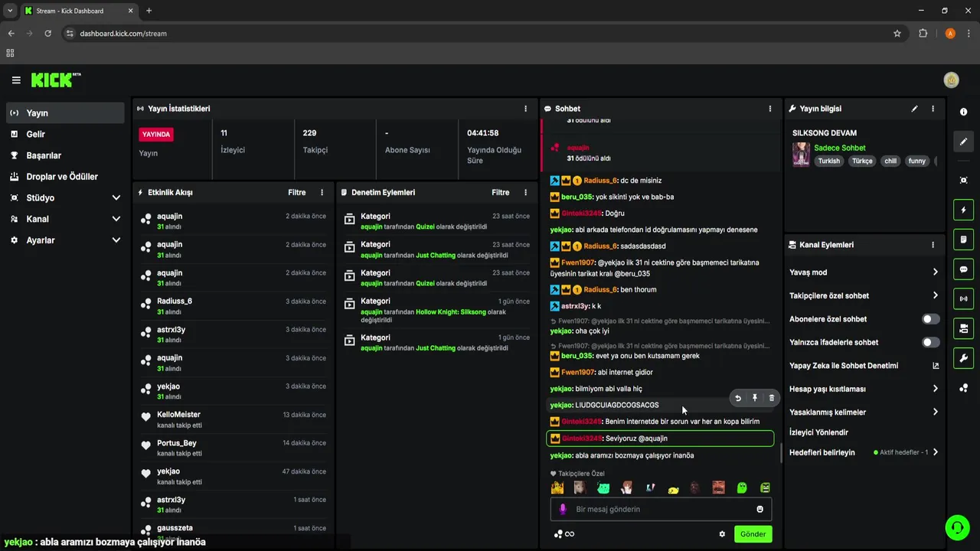This screenshot has height=551, width=980.
Task: Delete the hovered chat message with the trash icon
Action: click(771, 398)
